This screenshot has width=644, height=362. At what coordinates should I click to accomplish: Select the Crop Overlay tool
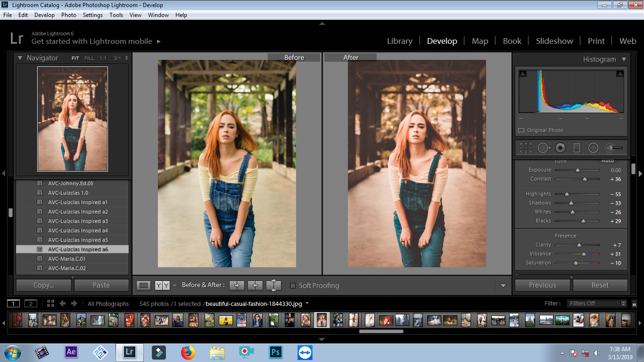pos(526,148)
